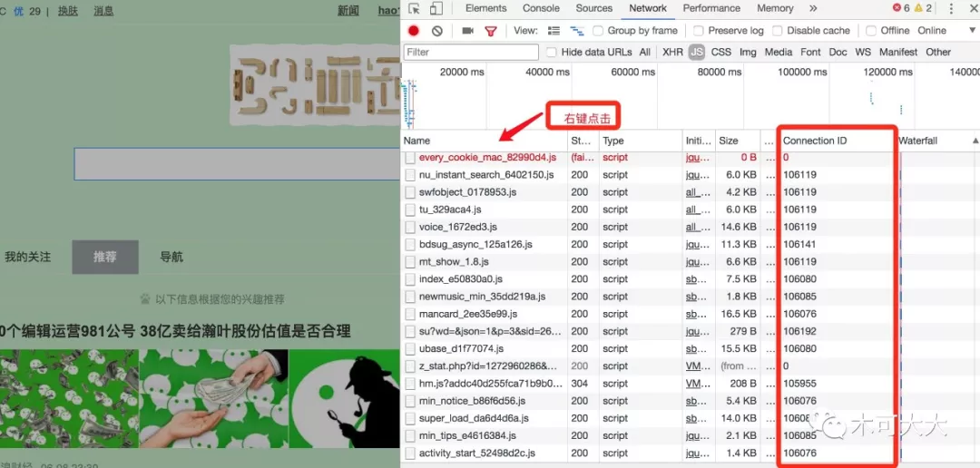
Task: Clear the network log
Action: tap(437, 31)
